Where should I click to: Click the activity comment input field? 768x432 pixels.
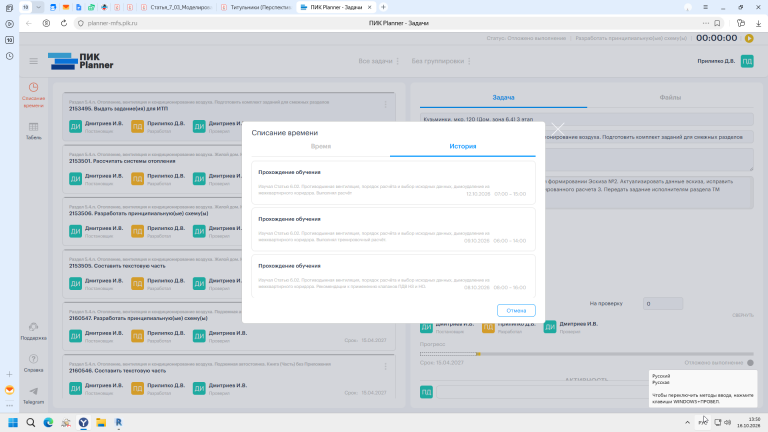(x=543, y=392)
